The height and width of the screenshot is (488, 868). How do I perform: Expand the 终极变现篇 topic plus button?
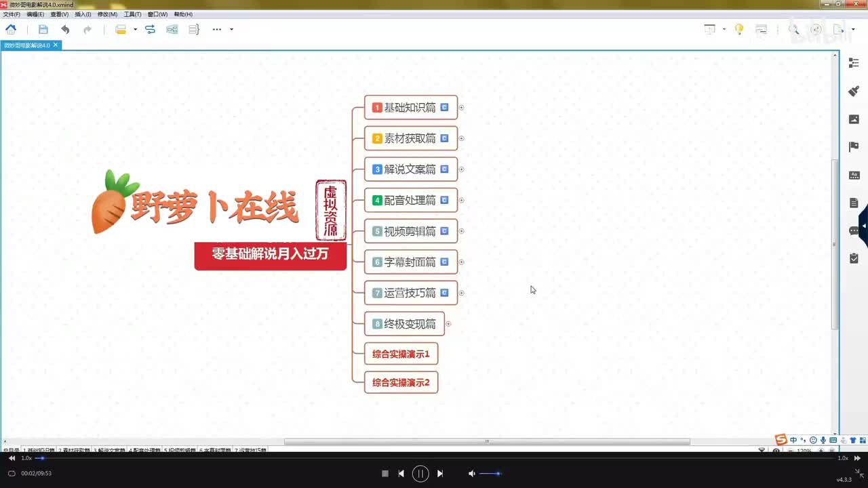(448, 324)
